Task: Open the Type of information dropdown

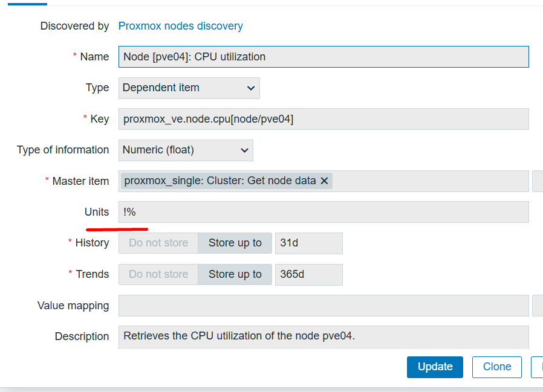Action: [x=186, y=150]
